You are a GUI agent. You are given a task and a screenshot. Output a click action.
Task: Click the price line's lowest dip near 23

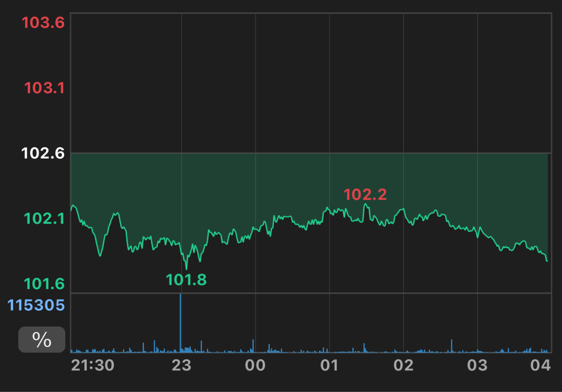[187, 269]
